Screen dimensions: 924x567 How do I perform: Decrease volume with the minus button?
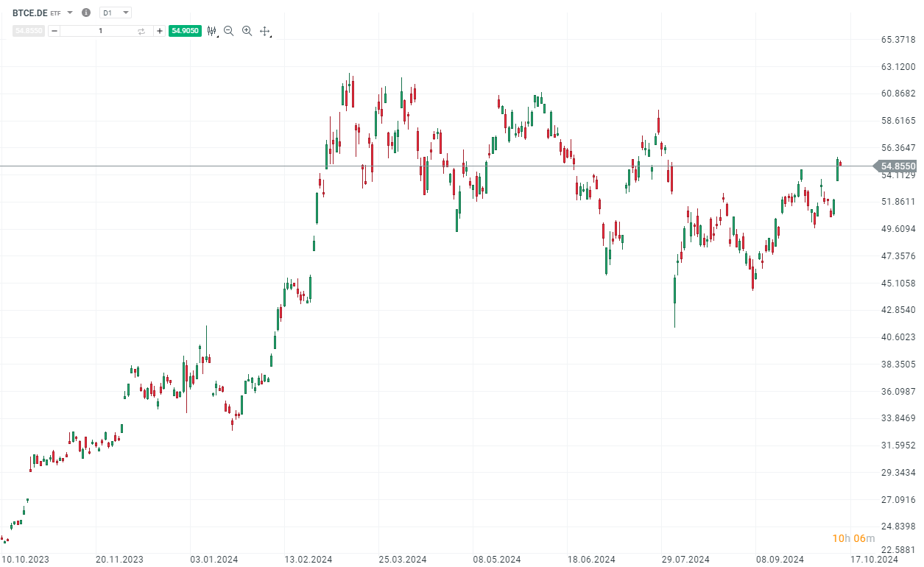[x=54, y=31]
